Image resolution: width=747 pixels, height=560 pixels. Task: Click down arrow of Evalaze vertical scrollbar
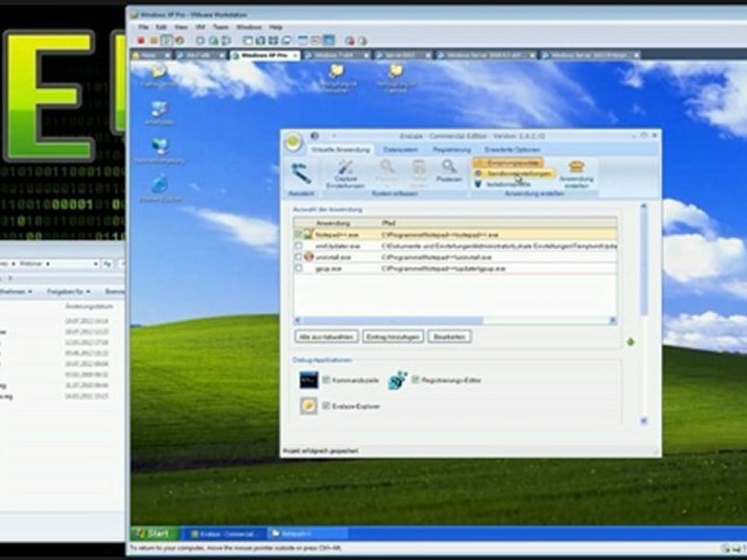(644, 421)
